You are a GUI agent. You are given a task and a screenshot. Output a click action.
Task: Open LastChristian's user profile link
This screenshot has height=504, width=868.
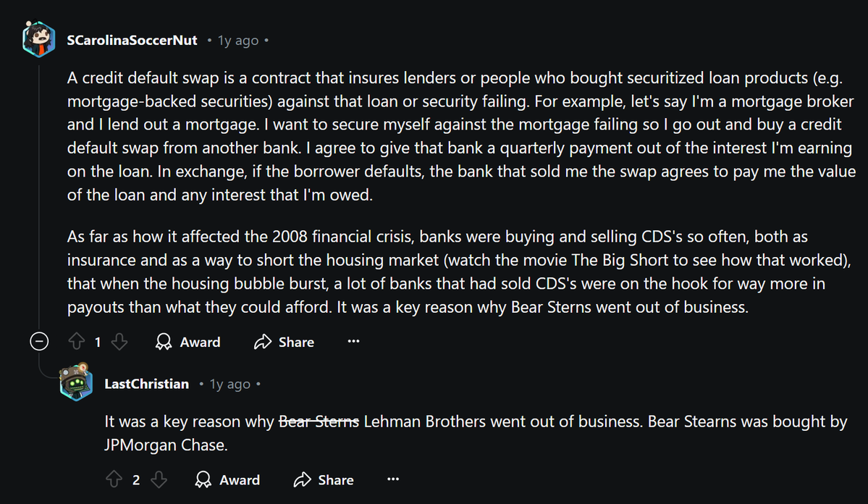[146, 384]
